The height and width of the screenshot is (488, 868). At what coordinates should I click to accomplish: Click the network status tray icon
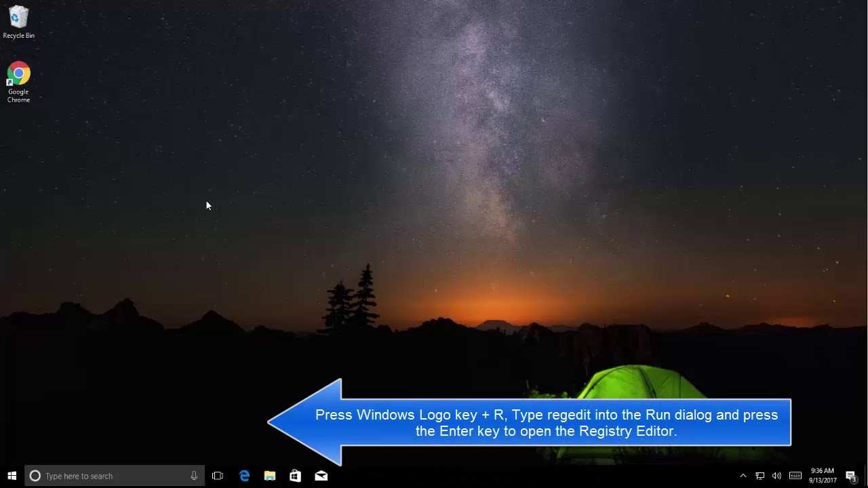pyautogui.click(x=760, y=476)
